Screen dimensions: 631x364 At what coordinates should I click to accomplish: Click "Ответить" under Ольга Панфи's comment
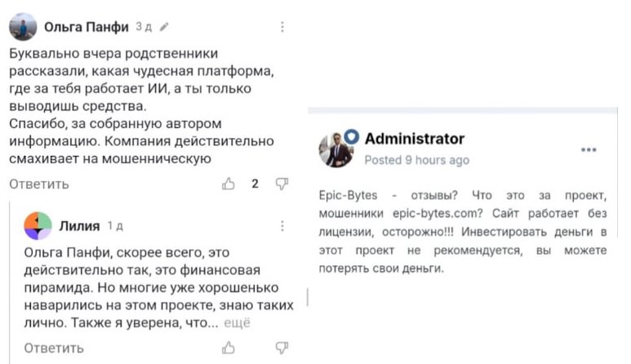(38, 184)
